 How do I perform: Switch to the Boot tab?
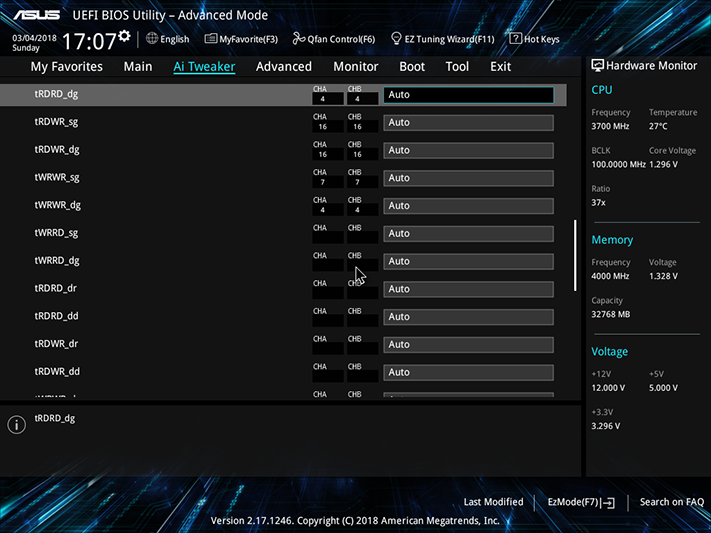click(412, 67)
